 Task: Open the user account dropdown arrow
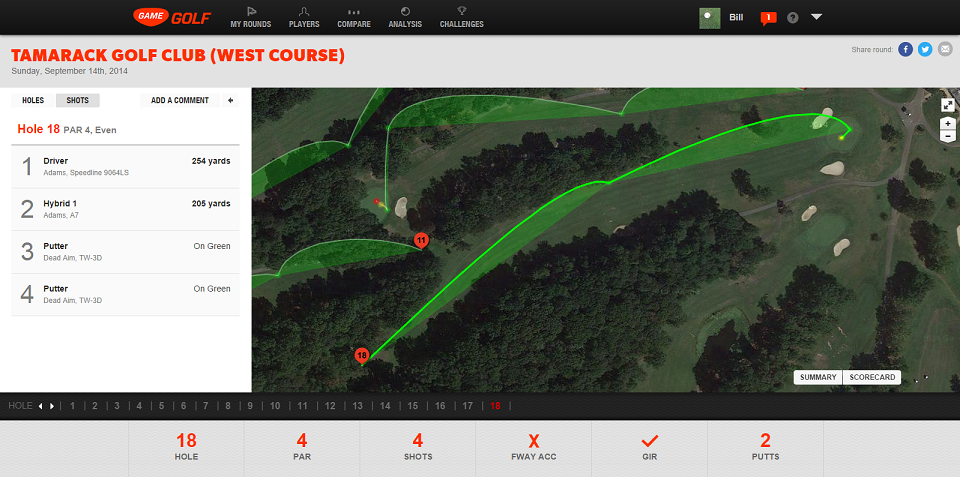pyautogui.click(x=816, y=17)
